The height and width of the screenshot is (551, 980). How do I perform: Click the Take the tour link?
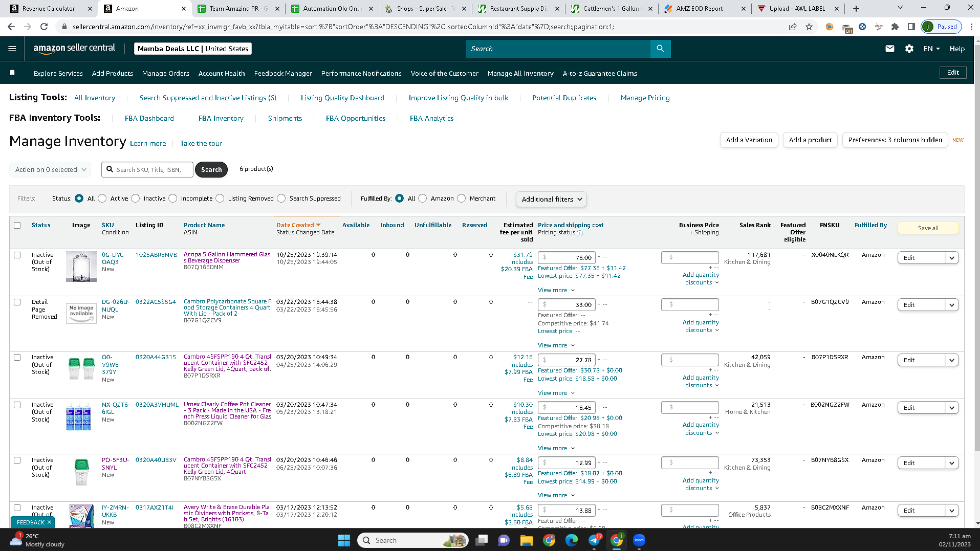point(201,143)
